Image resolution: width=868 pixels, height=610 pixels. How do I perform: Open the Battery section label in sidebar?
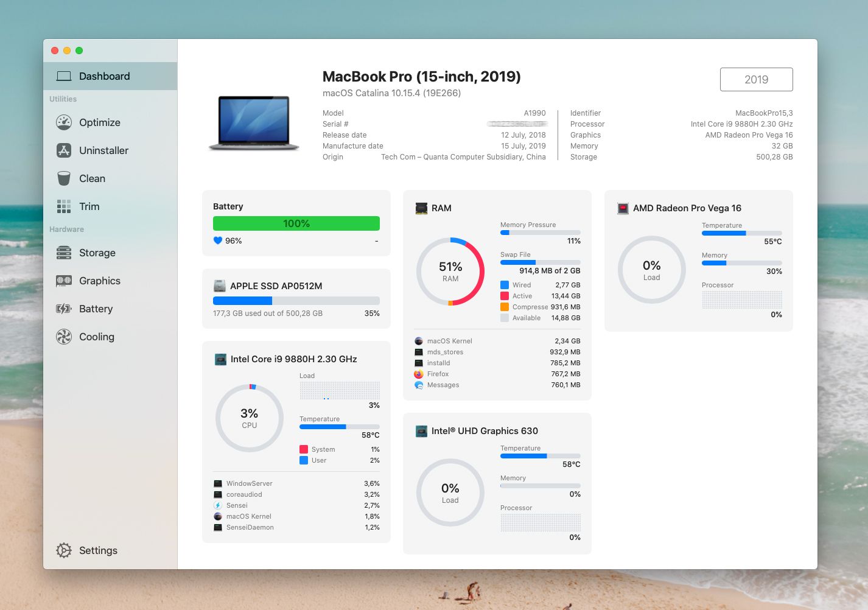96,309
